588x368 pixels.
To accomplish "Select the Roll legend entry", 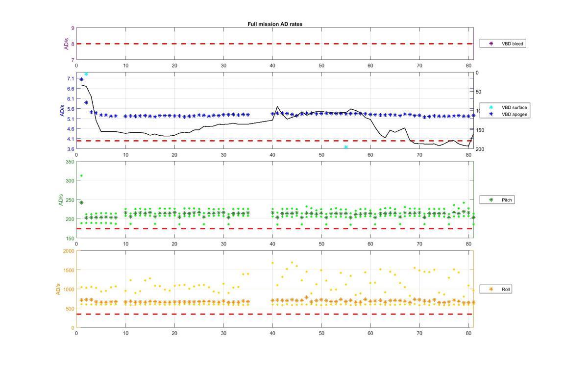I will click(496, 289).
